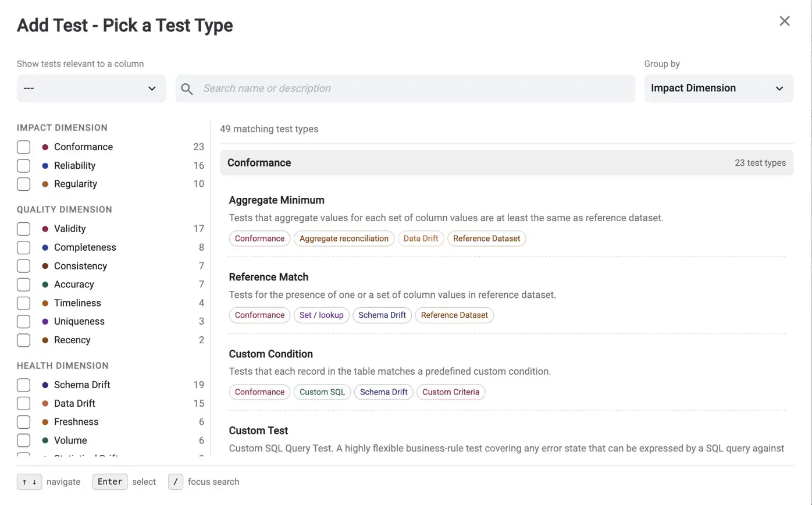Screen dimensions: 812x505
Task: Select the Custom Condition test type
Action: (x=271, y=354)
